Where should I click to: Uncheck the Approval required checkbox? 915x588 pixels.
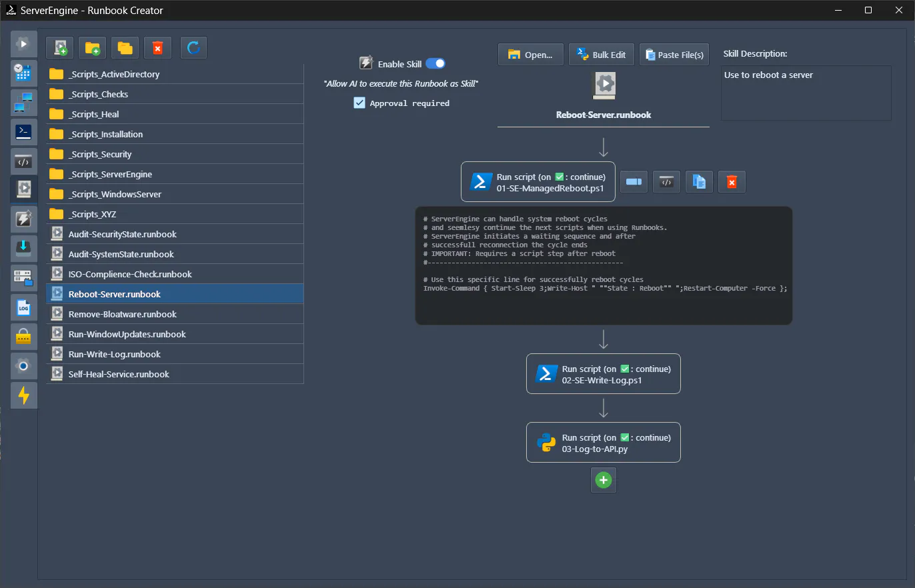click(x=359, y=103)
